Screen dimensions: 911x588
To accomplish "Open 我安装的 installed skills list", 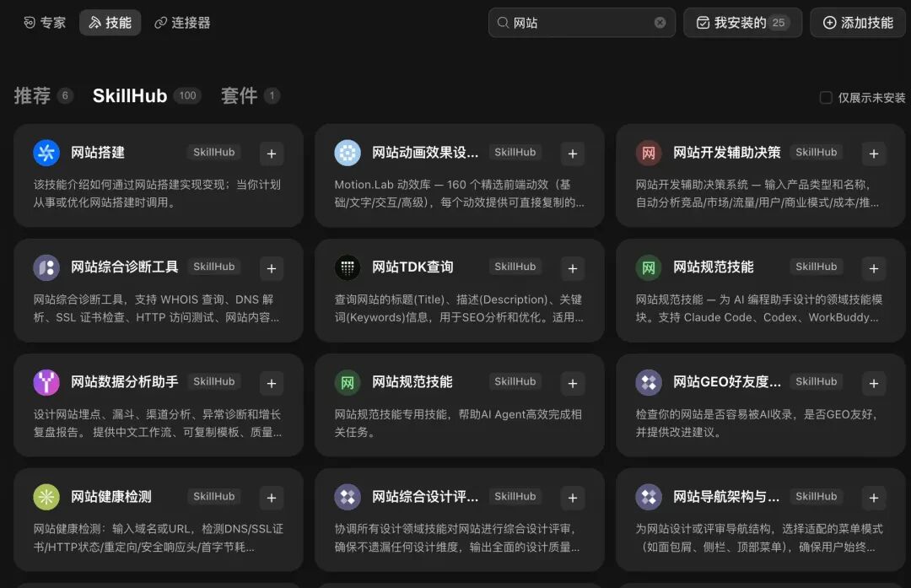I will click(x=742, y=23).
